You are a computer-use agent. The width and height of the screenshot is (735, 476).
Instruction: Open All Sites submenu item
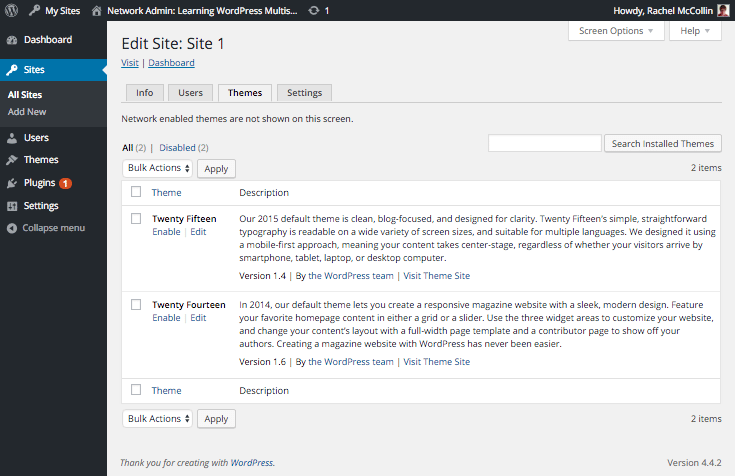(x=25, y=95)
